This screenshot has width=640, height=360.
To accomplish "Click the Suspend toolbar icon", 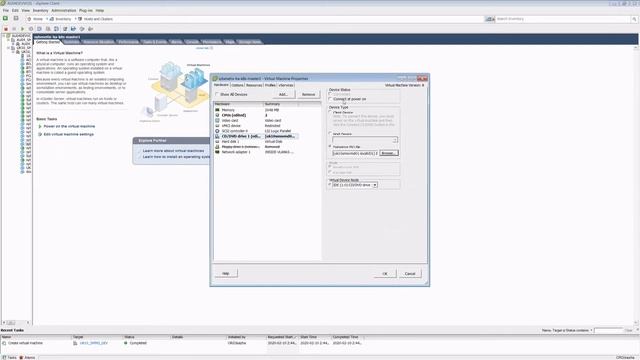I will click(14, 29).
